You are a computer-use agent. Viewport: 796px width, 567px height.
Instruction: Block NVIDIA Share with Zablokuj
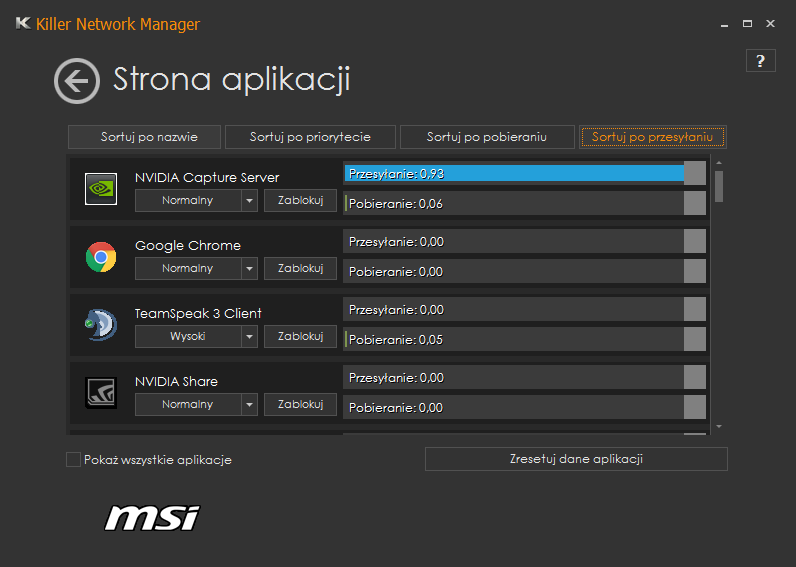[301, 405]
